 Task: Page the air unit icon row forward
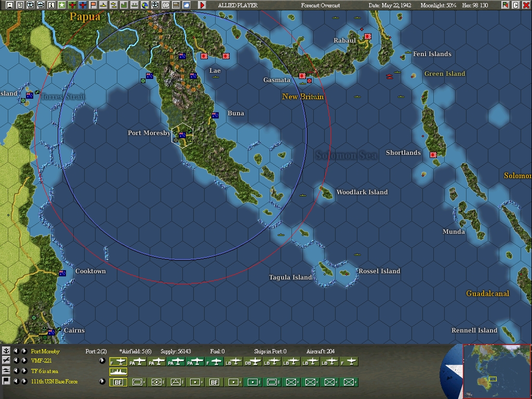pos(102,361)
